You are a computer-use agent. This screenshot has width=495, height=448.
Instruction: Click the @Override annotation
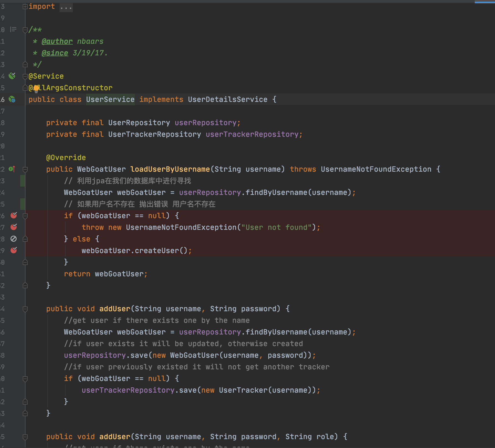coord(66,158)
